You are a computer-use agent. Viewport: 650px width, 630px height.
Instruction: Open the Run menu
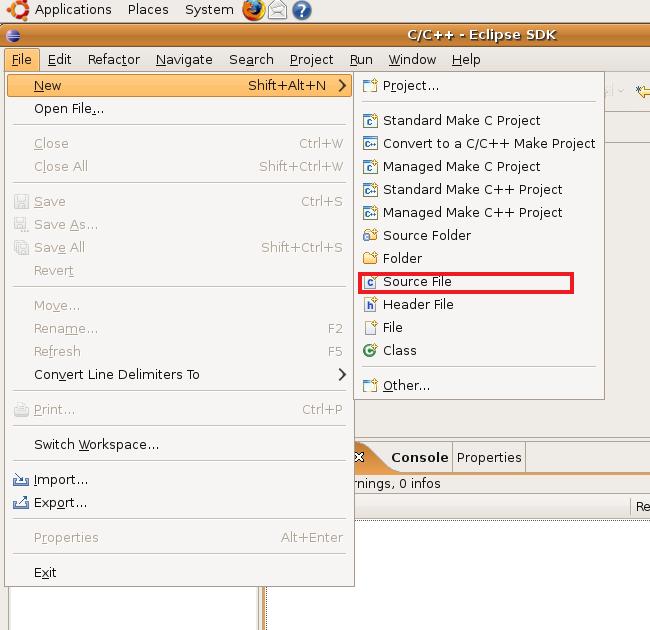(361, 60)
